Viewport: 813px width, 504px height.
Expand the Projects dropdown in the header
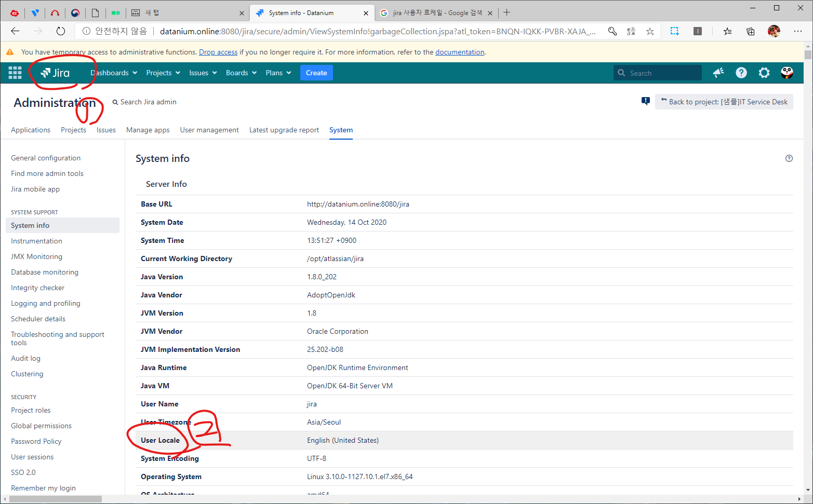tap(163, 73)
